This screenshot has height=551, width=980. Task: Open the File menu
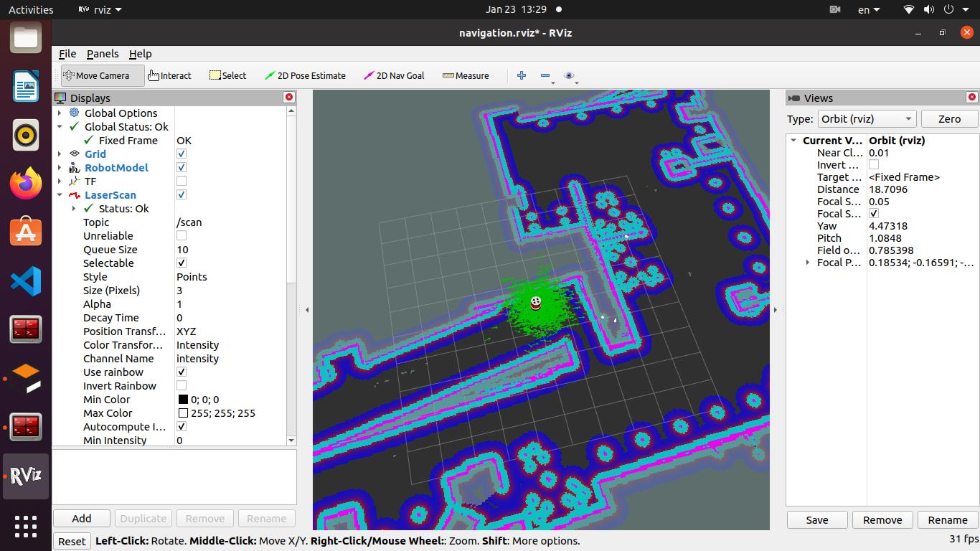click(67, 54)
